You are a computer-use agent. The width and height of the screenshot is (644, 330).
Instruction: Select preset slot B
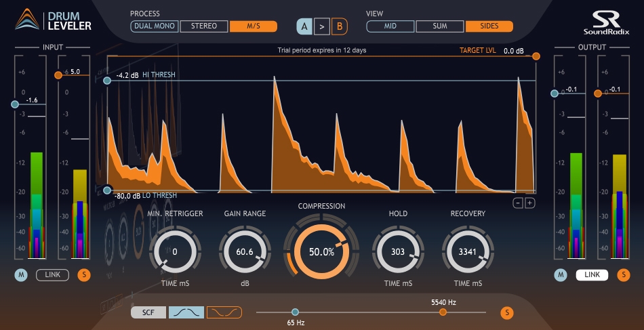[x=339, y=27]
